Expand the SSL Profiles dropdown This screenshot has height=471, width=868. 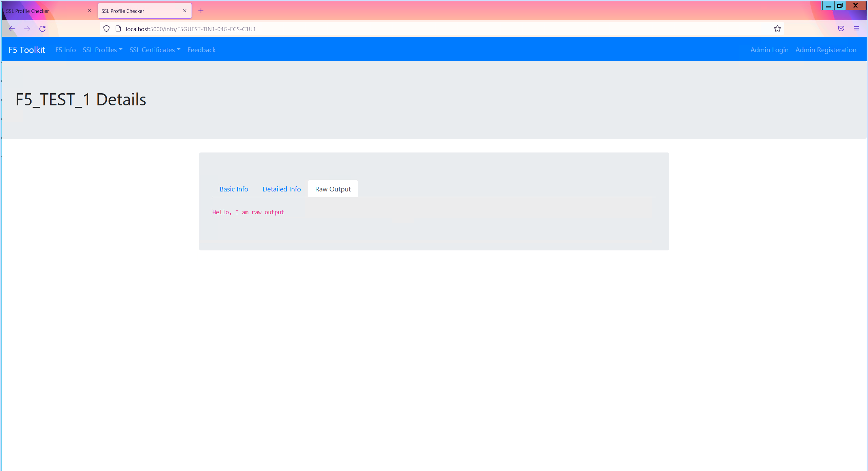point(102,50)
